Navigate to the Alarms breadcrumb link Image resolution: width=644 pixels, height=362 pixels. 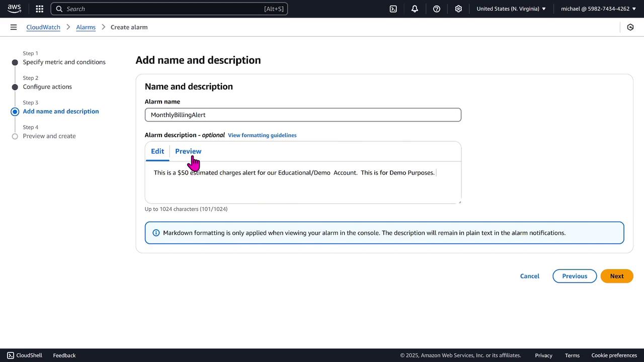coord(86,27)
